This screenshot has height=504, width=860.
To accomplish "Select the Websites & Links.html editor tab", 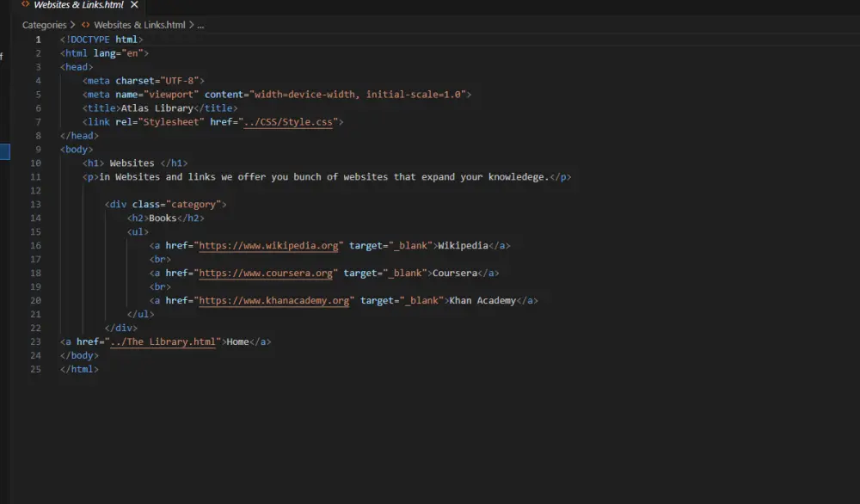I will [73, 5].
